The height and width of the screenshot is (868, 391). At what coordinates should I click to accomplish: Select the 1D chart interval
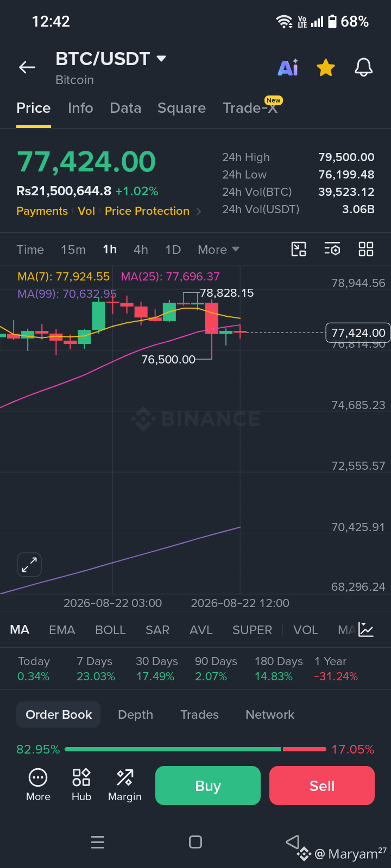pos(173,250)
